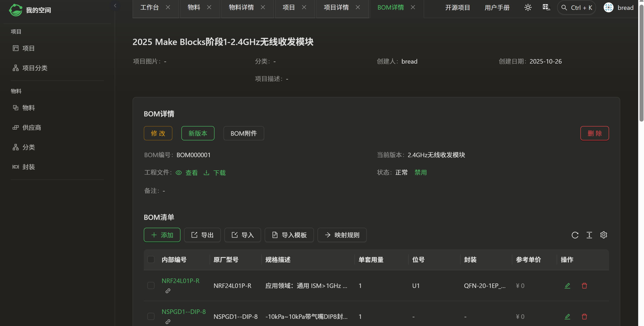The image size is (644, 326).
Task: Click the 新版本 button
Action: pos(197,133)
